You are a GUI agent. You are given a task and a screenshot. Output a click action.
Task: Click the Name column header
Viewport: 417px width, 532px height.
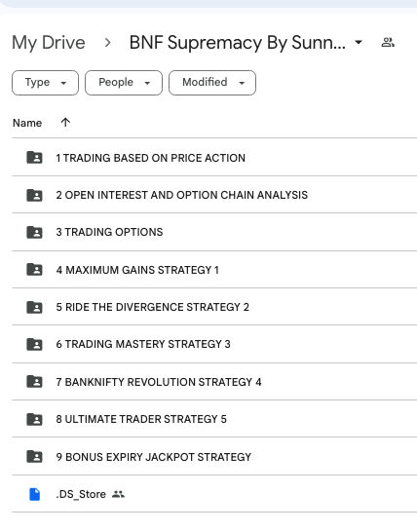point(27,123)
